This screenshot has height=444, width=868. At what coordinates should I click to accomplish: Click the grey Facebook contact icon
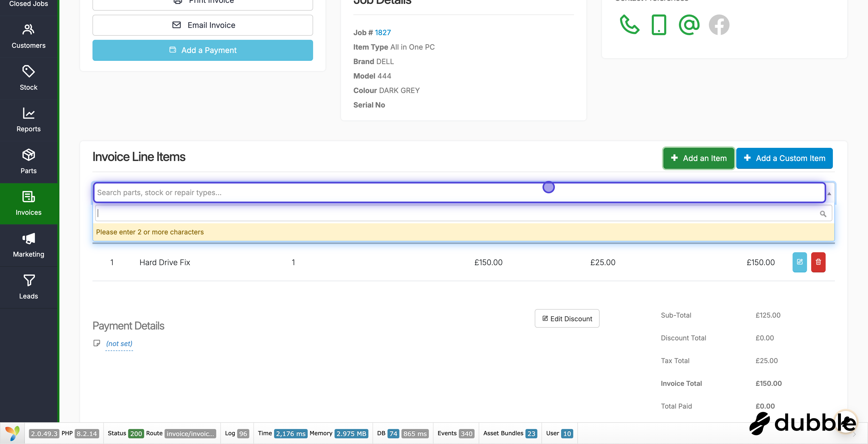tap(719, 25)
